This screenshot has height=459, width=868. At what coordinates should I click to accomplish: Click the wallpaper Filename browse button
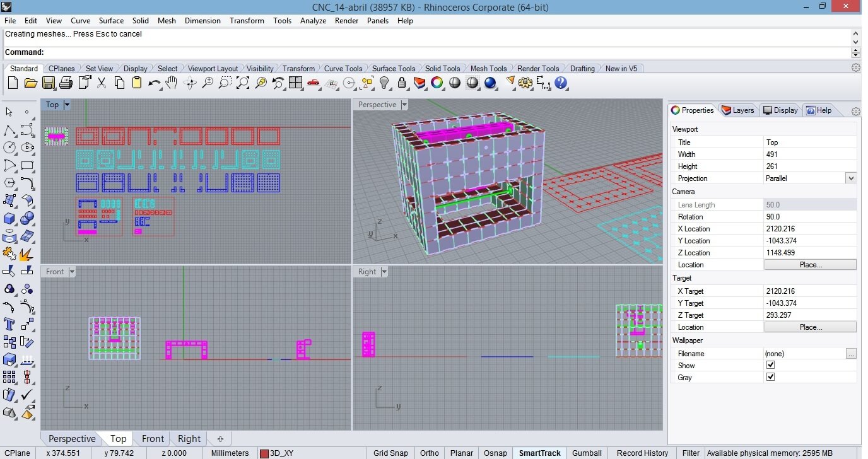click(851, 354)
